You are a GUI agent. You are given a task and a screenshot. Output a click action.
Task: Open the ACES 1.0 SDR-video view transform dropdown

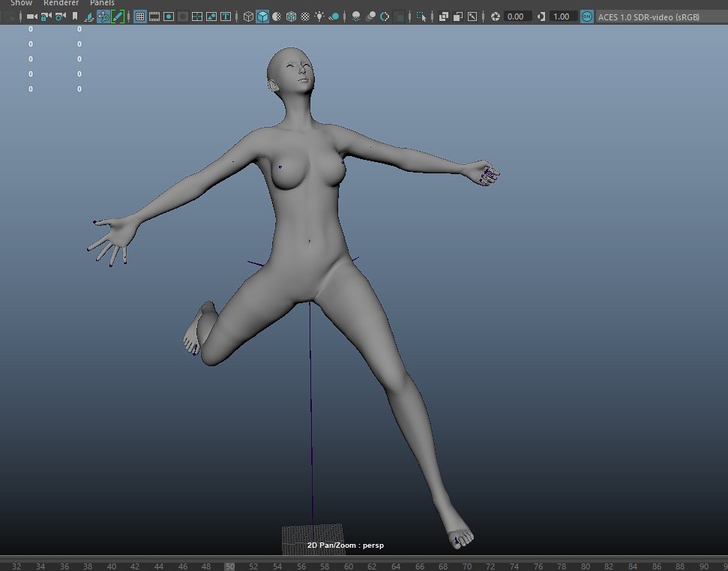click(x=660, y=17)
